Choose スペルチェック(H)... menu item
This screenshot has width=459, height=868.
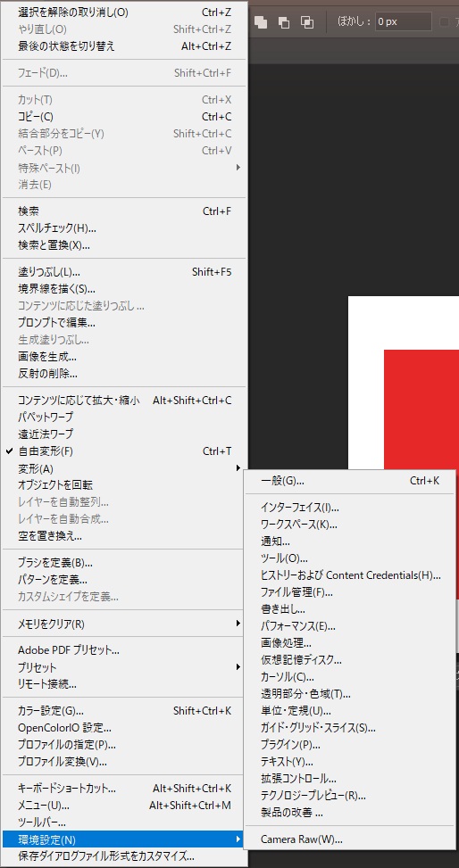[125, 227]
